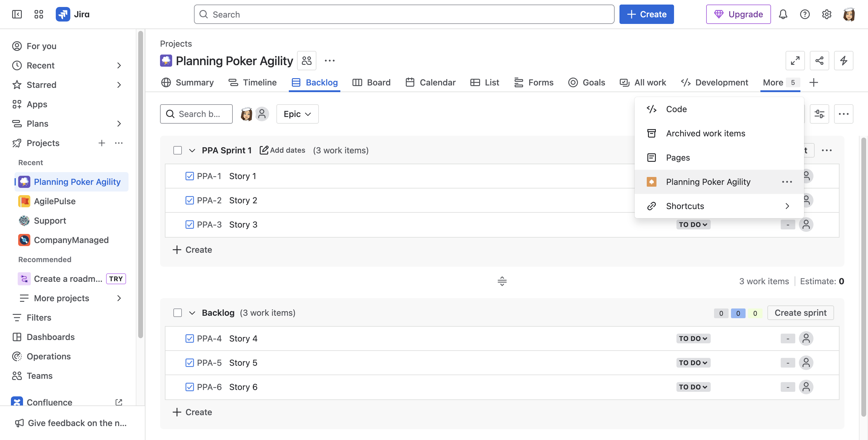Open the TO DO status dropdown for PPA-3

[693, 224]
